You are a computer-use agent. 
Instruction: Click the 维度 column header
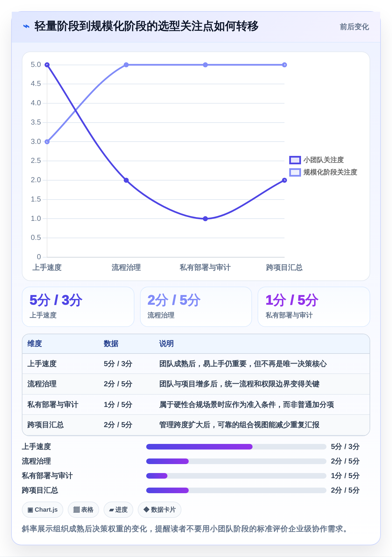(x=35, y=344)
